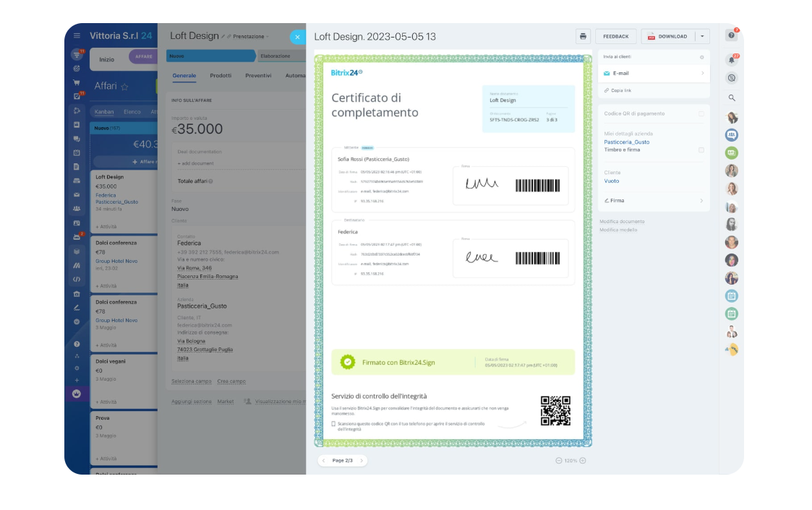The image size is (812, 510).
Task: Open the settings gear beside Invia ai clienti
Action: pos(701,56)
